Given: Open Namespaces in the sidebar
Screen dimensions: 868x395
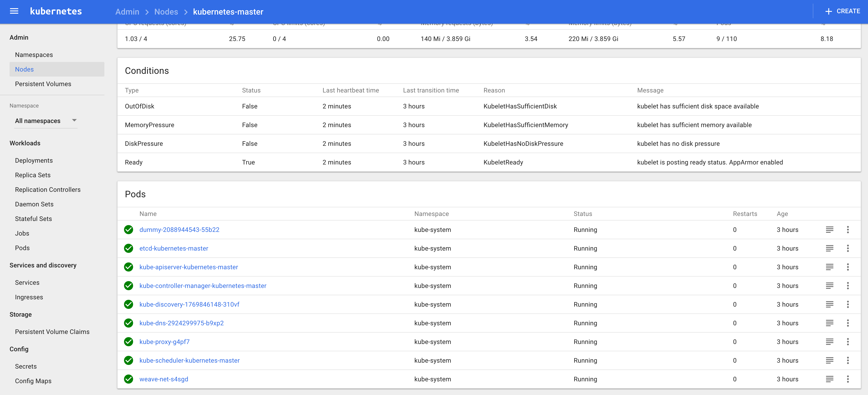Looking at the screenshot, I should 34,55.
